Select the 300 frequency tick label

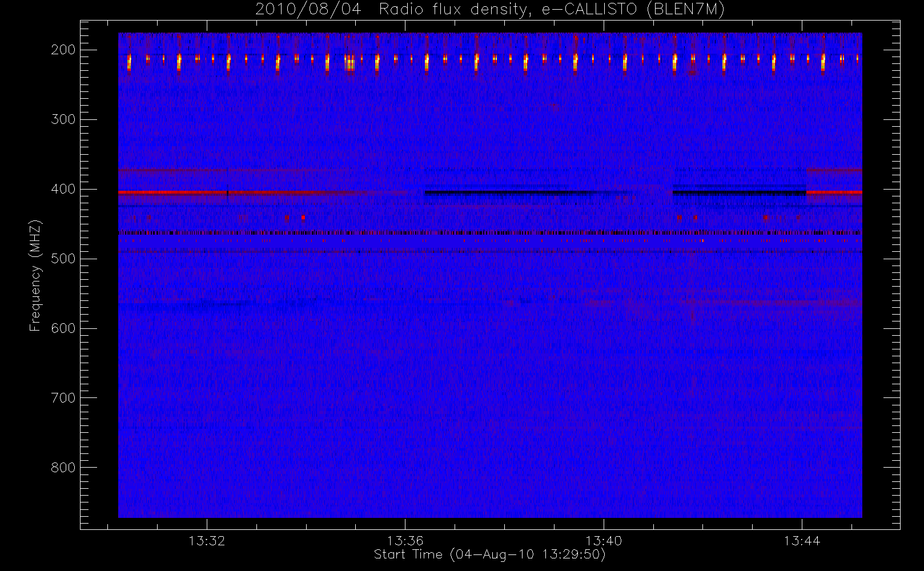63,119
